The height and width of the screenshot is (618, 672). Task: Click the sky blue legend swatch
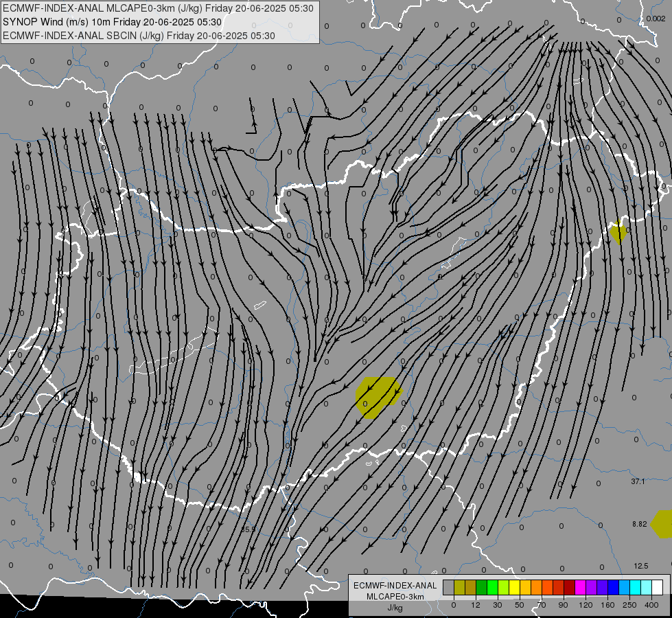(x=624, y=588)
